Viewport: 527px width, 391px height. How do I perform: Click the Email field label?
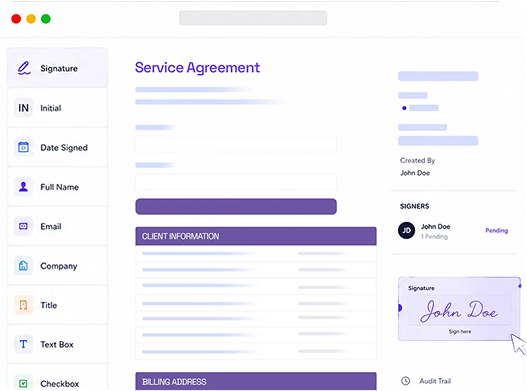pyautogui.click(x=51, y=226)
